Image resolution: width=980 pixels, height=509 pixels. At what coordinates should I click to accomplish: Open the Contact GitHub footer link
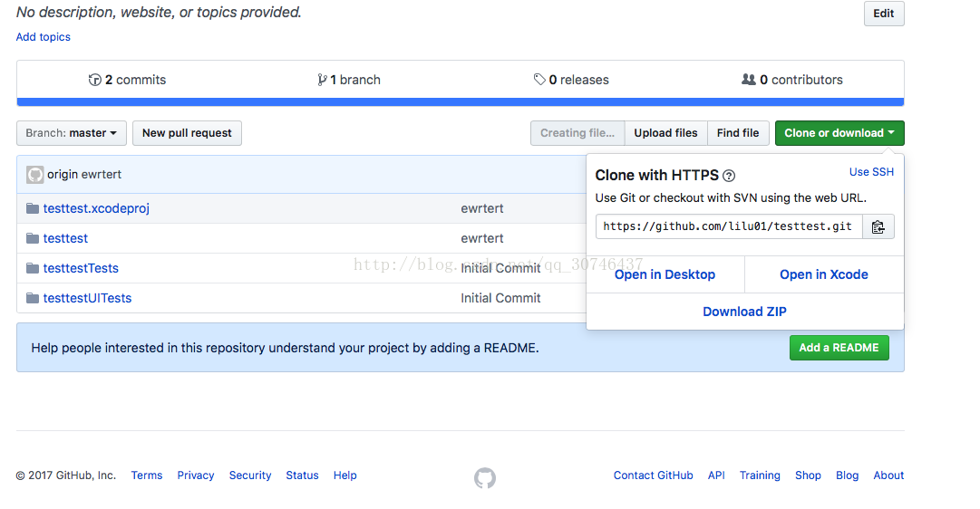click(x=653, y=475)
